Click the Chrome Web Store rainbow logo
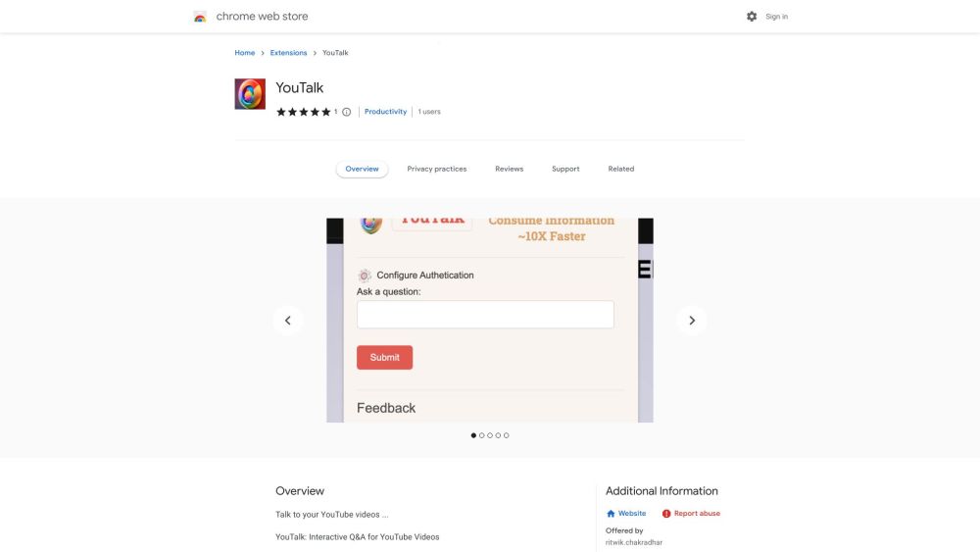 pyautogui.click(x=200, y=17)
